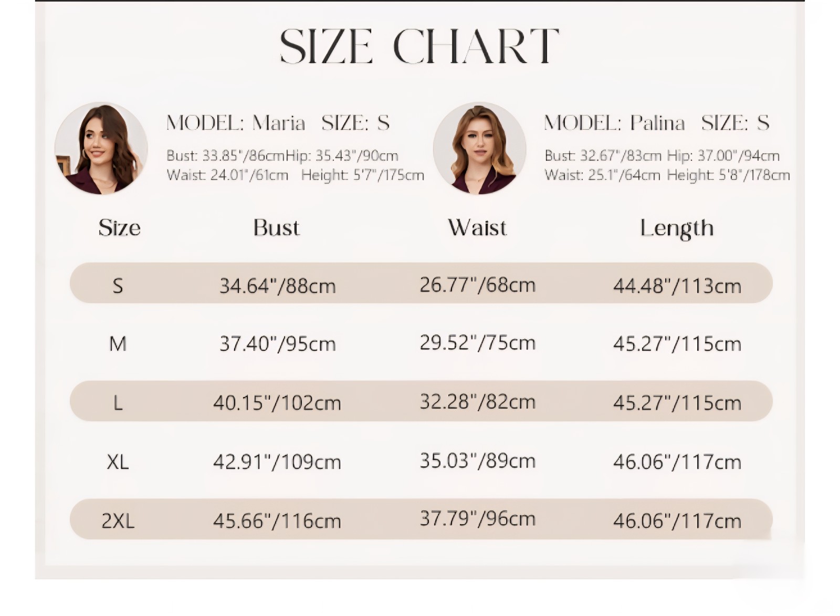Choose the L size row label
Image resolution: width=840 pixels, height=616 pixels.
pos(118,403)
